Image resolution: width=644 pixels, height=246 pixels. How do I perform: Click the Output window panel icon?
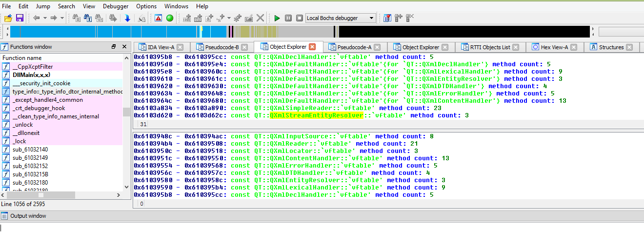click(4, 216)
